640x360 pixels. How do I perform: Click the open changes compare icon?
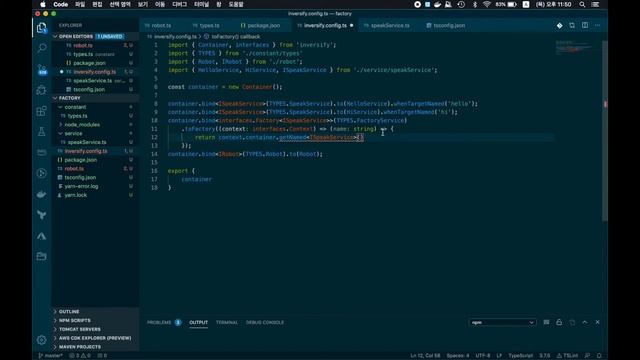pyautogui.click(x=572, y=25)
